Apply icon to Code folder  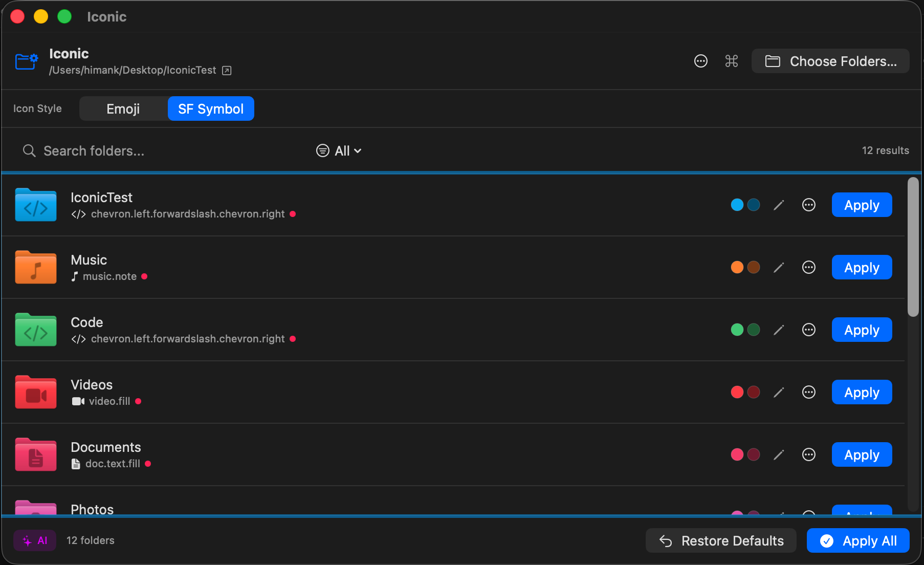[x=862, y=330]
